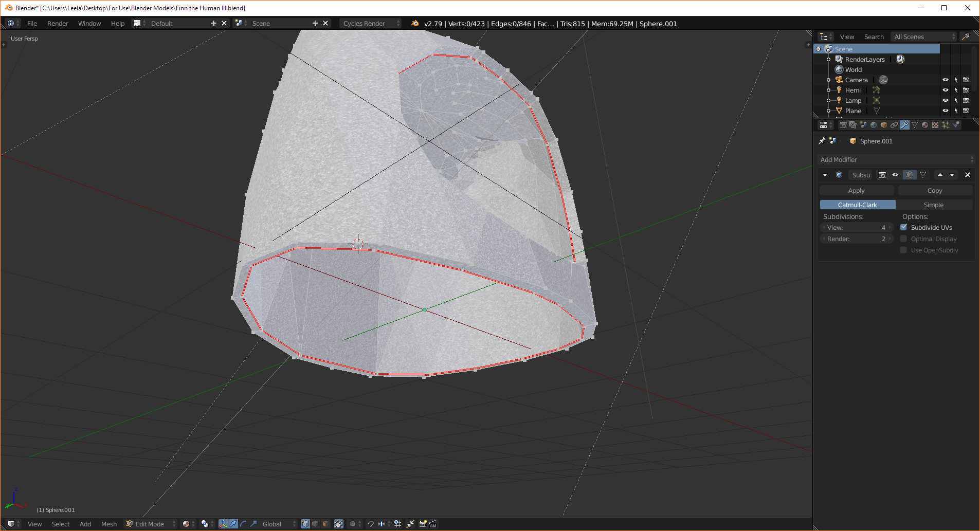The image size is (980, 531).
Task: Open the Render Layers properties tab
Action: pos(853,125)
